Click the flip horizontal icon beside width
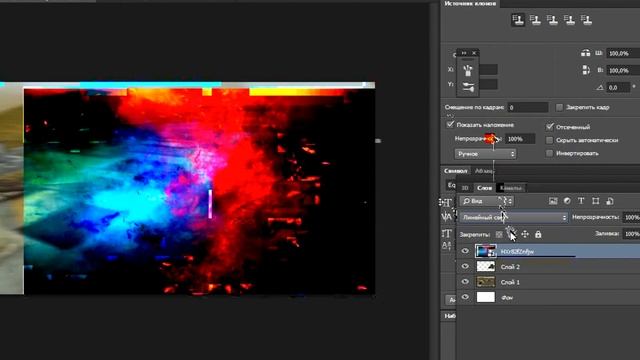 (585, 53)
